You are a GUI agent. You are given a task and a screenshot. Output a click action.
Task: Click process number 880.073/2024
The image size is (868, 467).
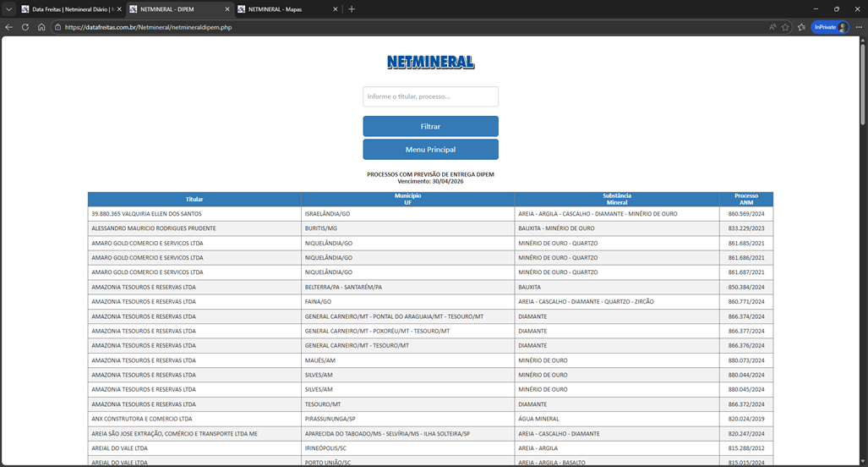[746, 360]
